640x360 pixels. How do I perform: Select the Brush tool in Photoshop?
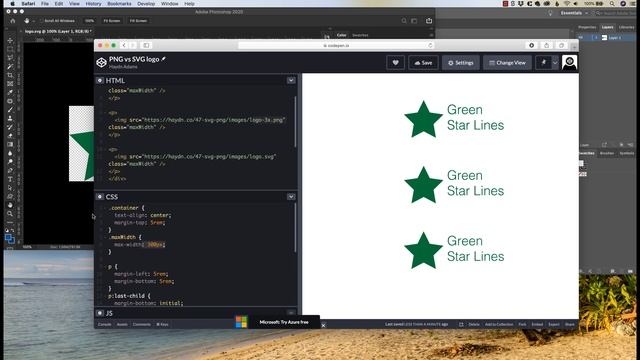[10, 109]
